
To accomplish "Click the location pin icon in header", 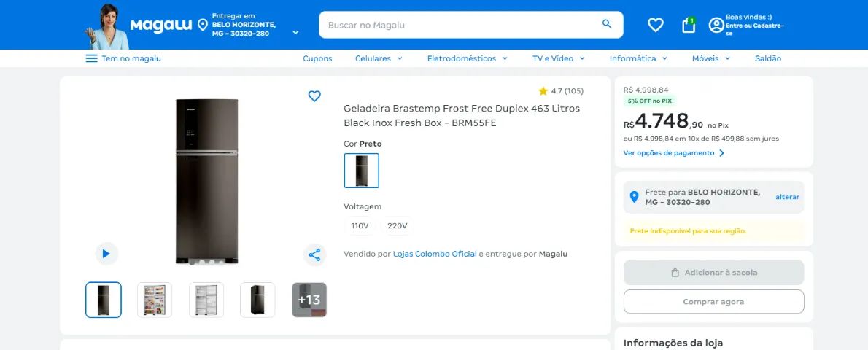I will (x=203, y=25).
